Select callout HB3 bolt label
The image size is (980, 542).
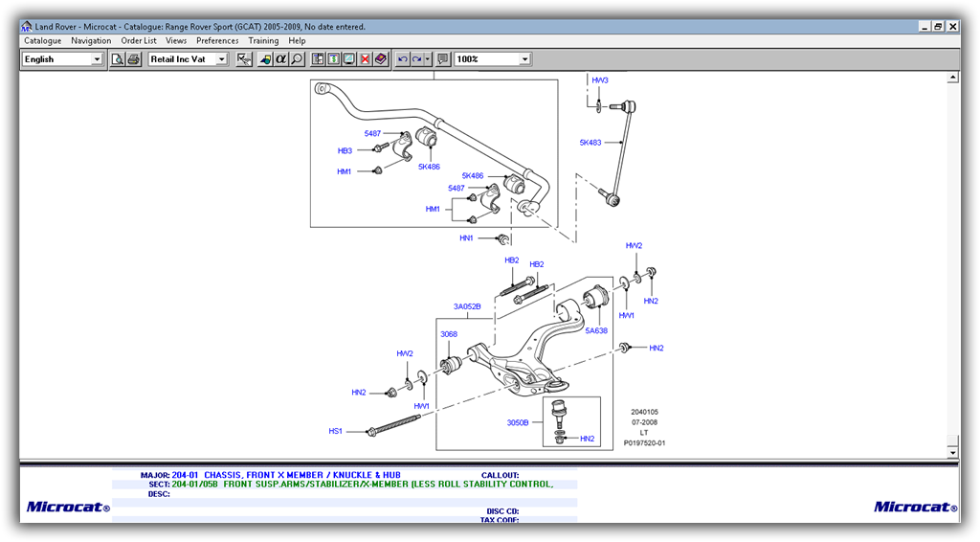point(345,150)
